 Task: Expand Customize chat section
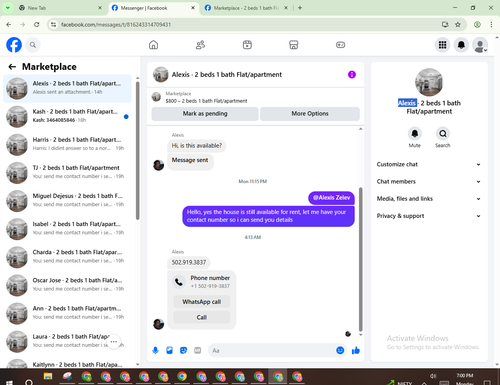click(x=429, y=164)
